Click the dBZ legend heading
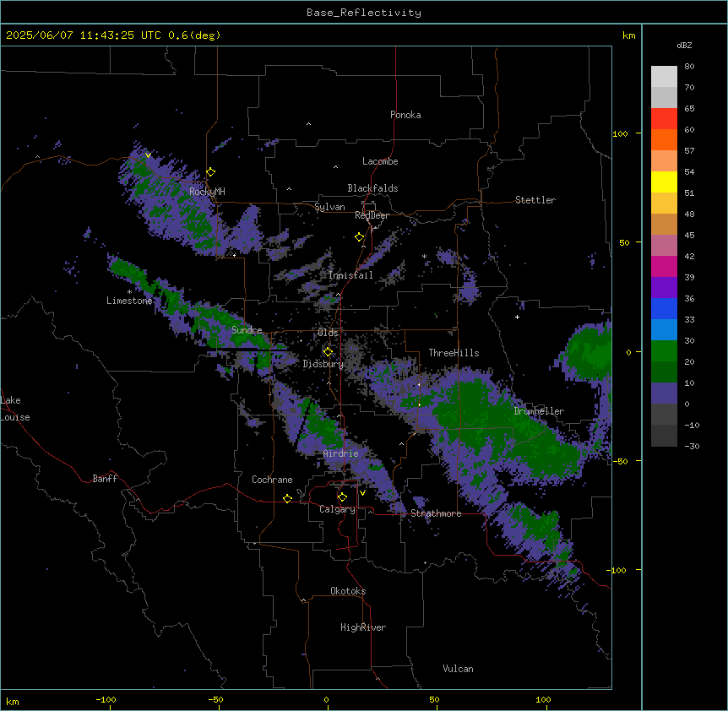Viewport: 728px width, 711px height. (x=684, y=45)
